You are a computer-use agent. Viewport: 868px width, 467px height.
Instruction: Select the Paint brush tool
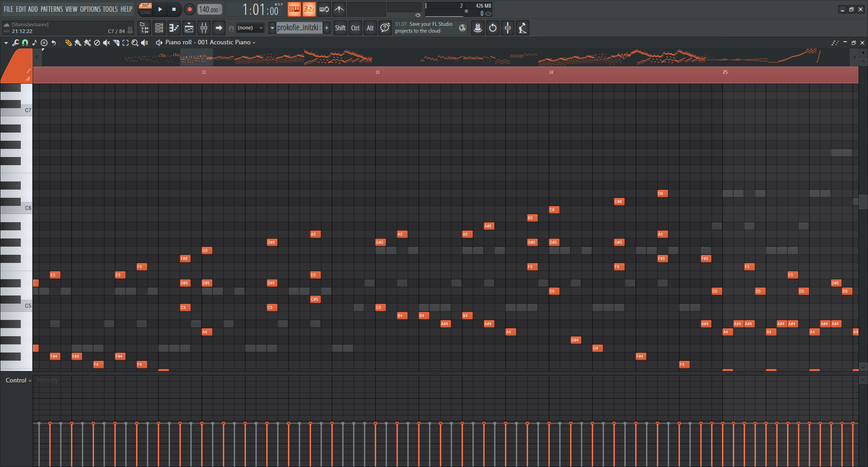point(78,43)
